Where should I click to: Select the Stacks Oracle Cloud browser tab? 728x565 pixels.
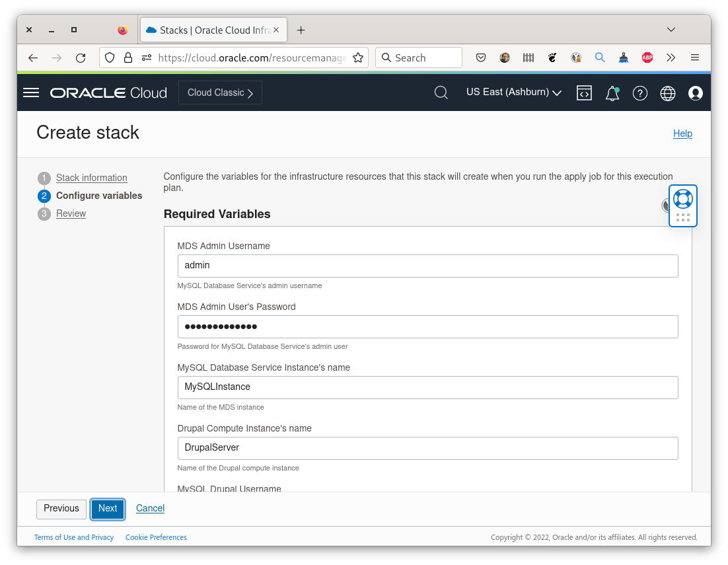pos(211,30)
